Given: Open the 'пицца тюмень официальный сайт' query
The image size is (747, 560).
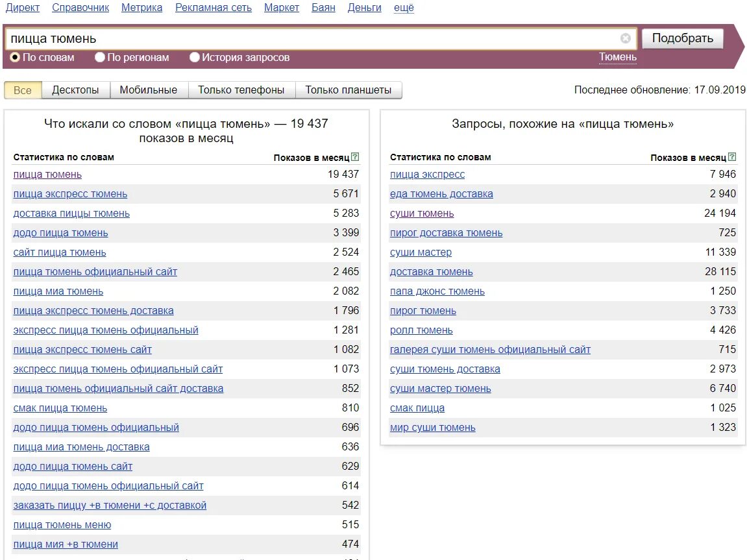Looking at the screenshot, I should (95, 272).
